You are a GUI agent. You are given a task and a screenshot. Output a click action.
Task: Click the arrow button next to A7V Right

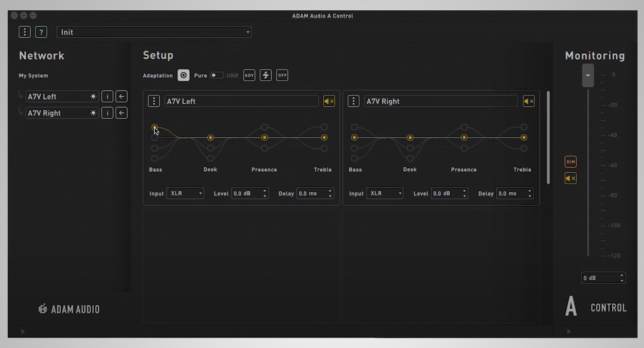point(122,113)
